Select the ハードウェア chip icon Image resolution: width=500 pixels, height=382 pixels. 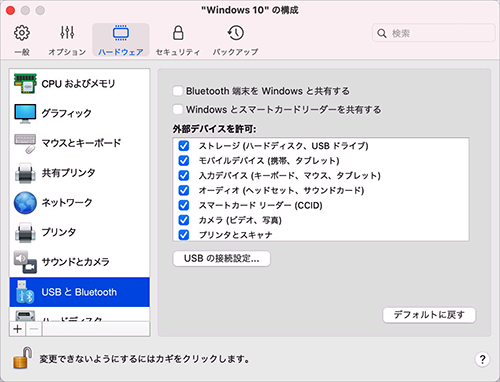pyautogui.click(x=121, y=33)
